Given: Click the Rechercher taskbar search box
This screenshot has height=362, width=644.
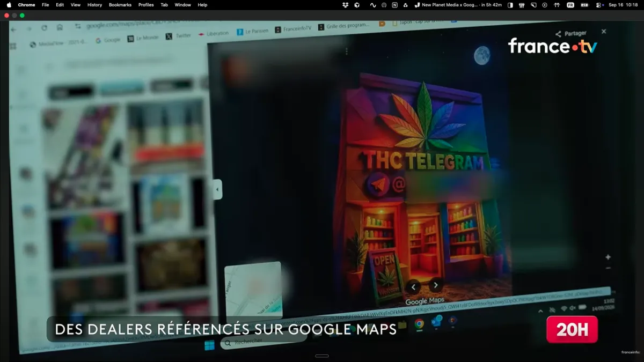Looking at the screenshot, I should 264,341.
